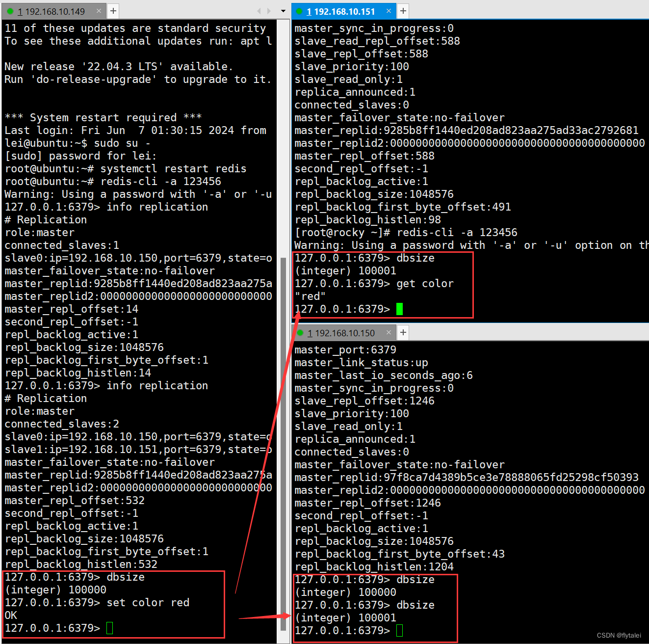Click 'root@ubuntu:~# systemctl restart redis' line

(x=126, y=168)
